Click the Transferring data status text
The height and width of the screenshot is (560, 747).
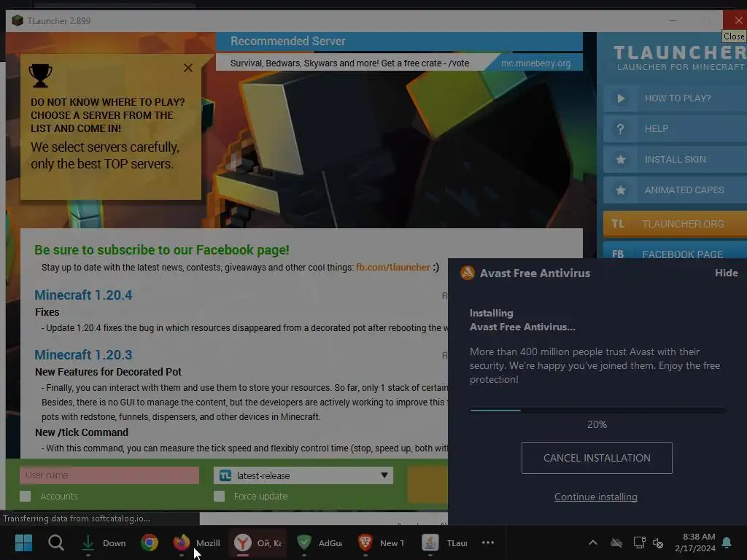pyautogui.click(x=76, y=518)
